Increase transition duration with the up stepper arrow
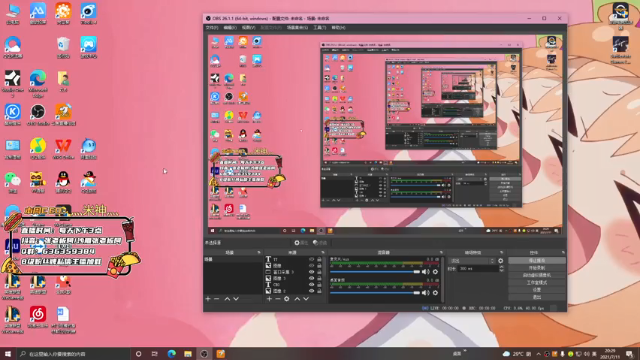The height and width of the screenshot is (360, 640). (x=502, y=267)
